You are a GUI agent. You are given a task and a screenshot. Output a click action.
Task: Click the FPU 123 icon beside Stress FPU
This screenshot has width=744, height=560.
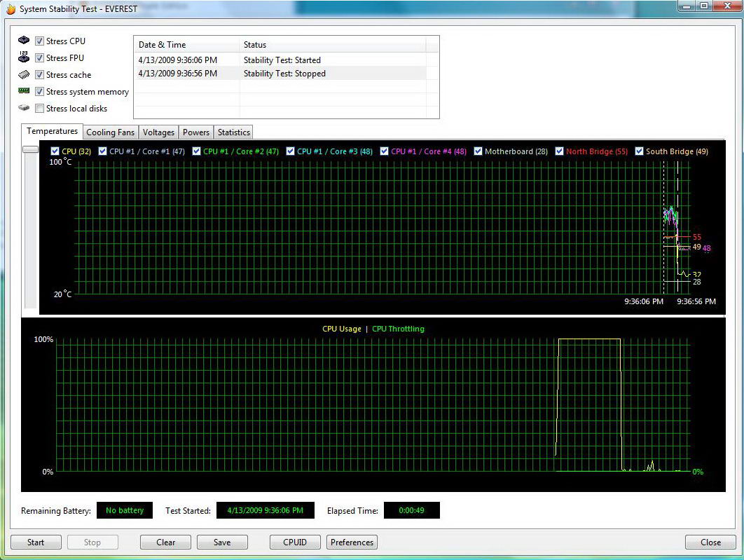[x=24, y=57]
